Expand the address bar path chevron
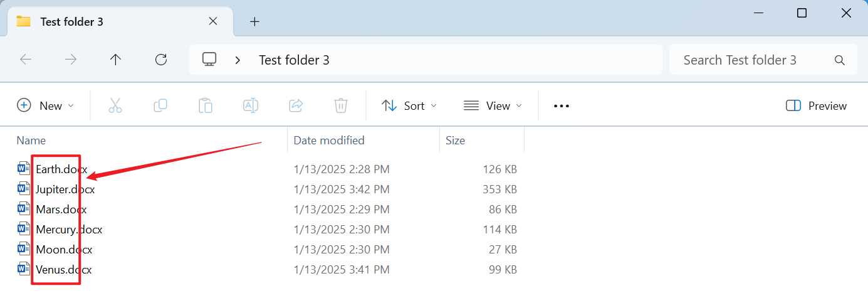Screen dimensions: 868x298 tap(238, 60)
